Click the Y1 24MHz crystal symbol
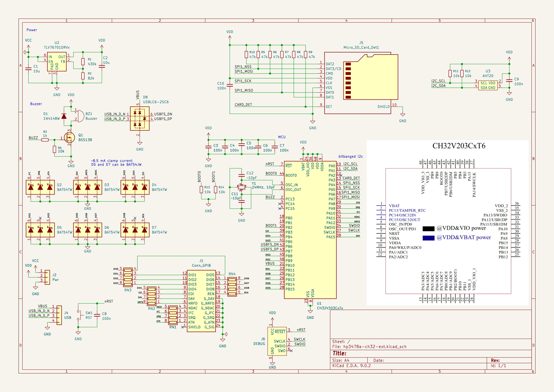 tap(241, 187)
